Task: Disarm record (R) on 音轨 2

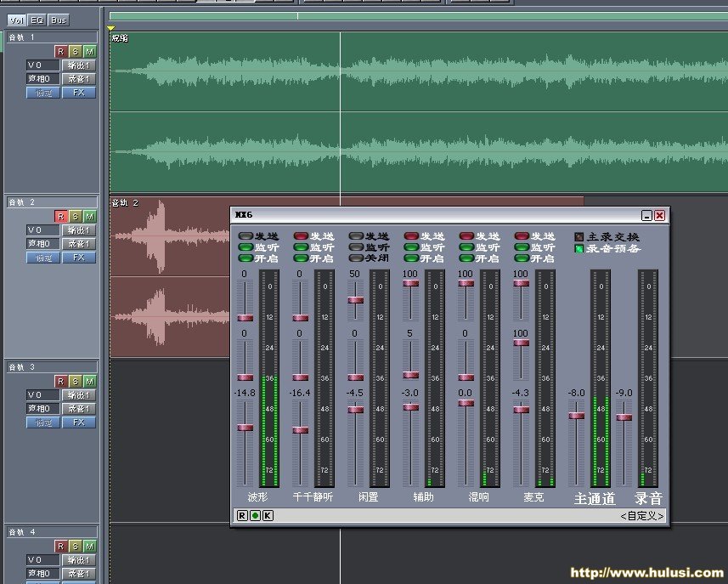Action: pos(60,217)
